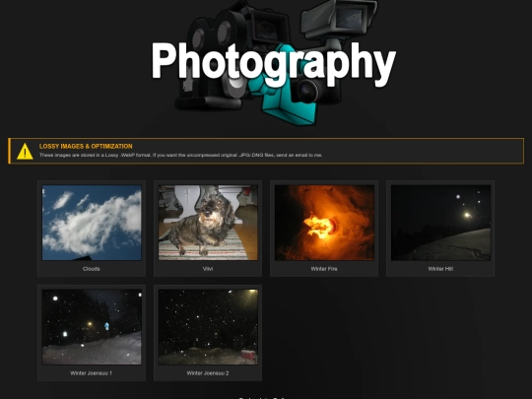Click the "Winter Joensuu 1" caption text
This screenshot has width=532, height=399.
(x=92, y=372)
